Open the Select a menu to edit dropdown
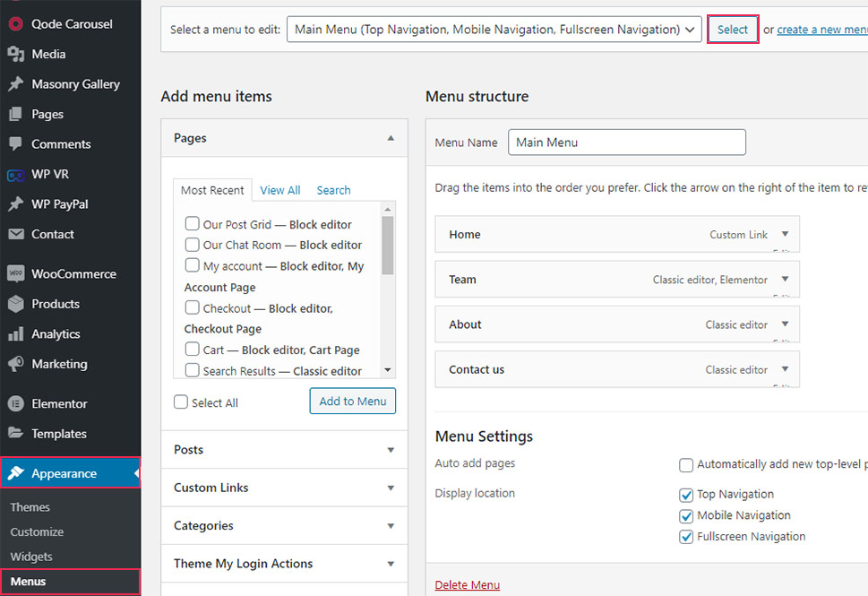 pos(494,30)
